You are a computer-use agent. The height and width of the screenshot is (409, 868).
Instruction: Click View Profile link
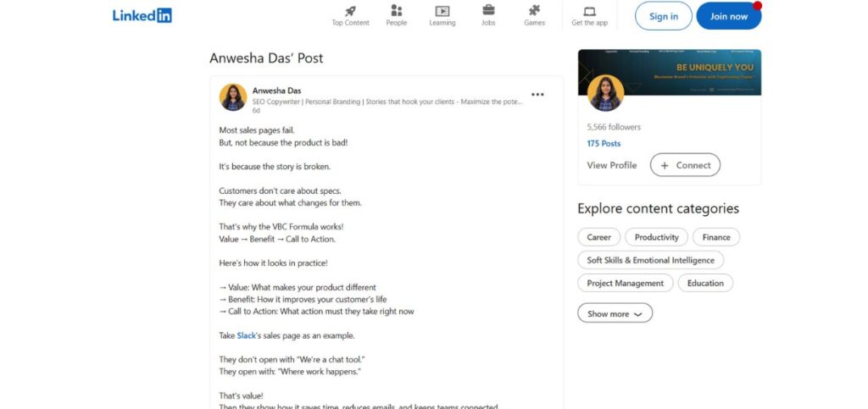click(x=612, y=165)
